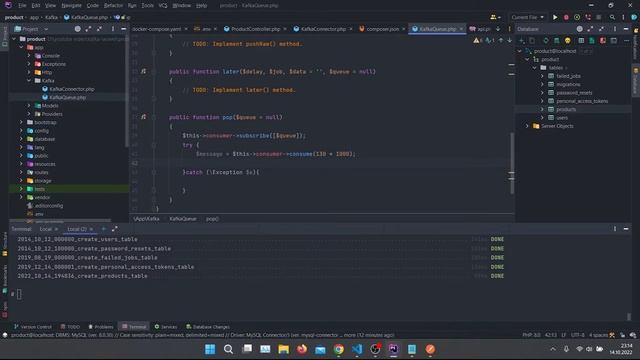
Task: Select the personal_access_tokens table in Database tree
Action: click(582, 101)
